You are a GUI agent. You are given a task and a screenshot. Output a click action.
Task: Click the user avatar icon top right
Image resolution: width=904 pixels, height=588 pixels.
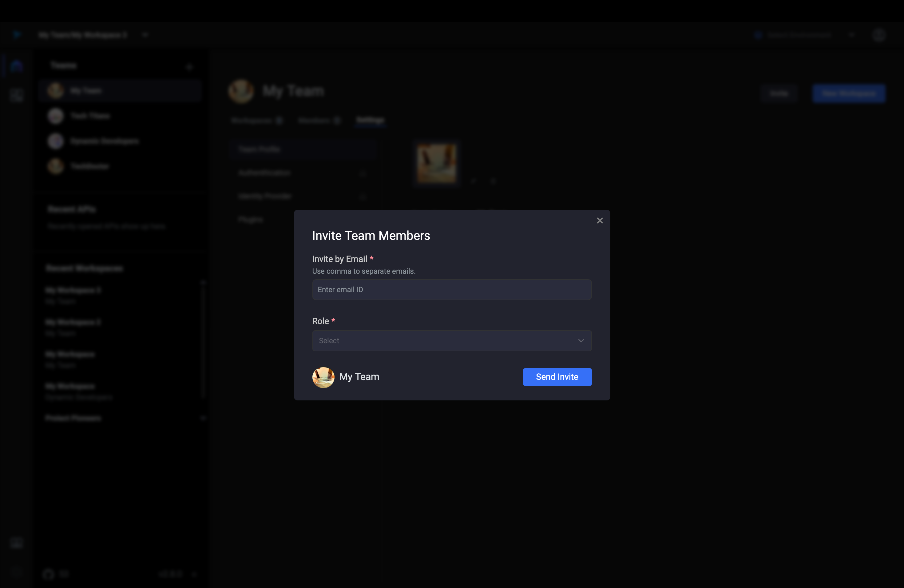(x=880, y=34)
